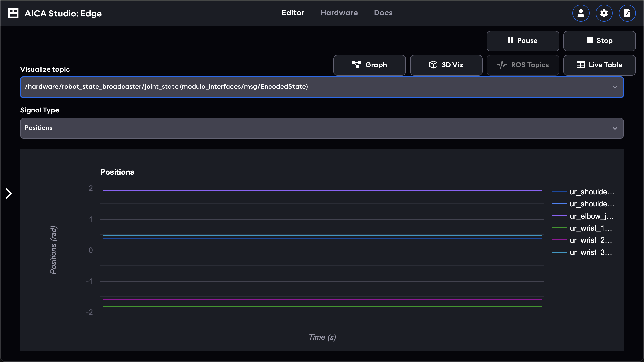
Task: Toggle ur_wrist_3… legend series
Action: tap(582, 252)
